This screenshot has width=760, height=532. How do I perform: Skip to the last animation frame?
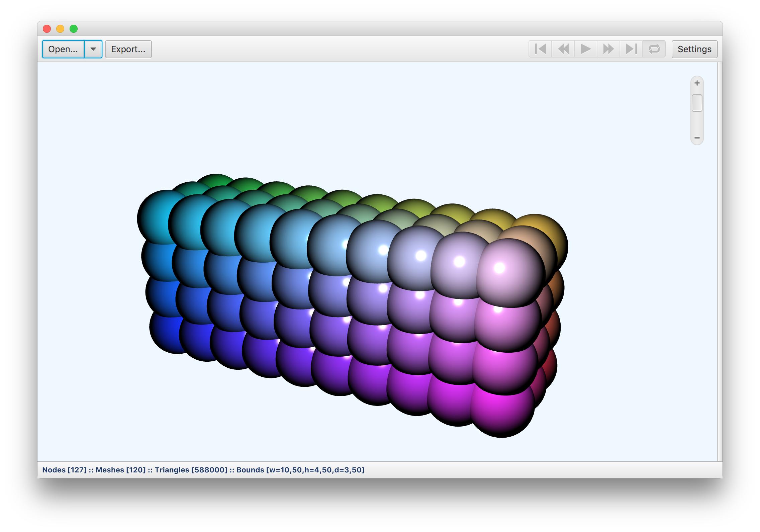(x=631, y=49)
